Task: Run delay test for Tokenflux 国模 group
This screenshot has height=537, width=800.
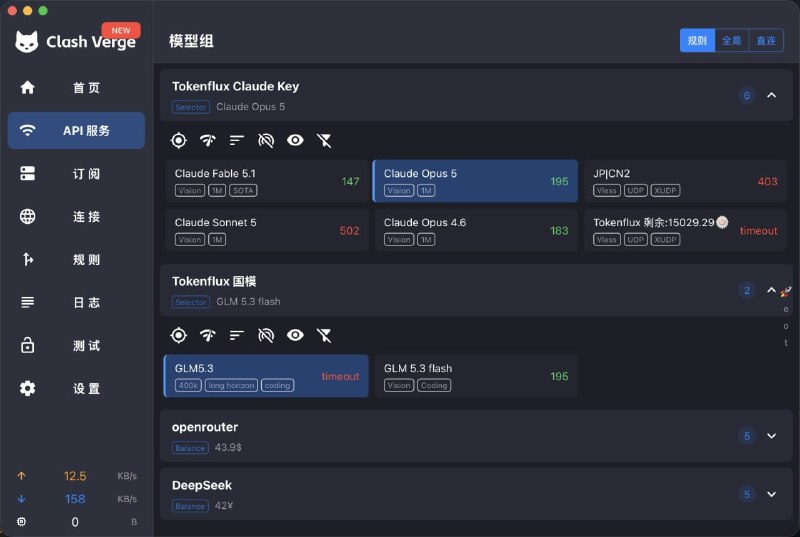Action: point(208,335)
